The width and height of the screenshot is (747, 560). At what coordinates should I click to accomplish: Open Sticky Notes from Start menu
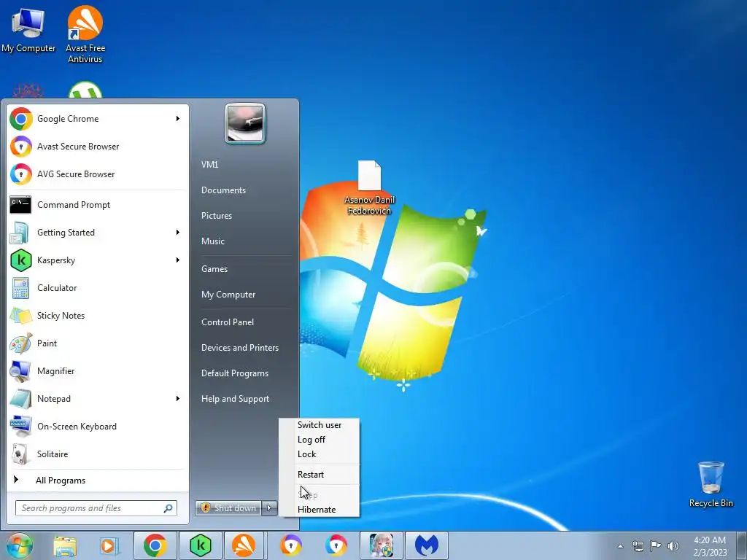(x=97, y=315)
